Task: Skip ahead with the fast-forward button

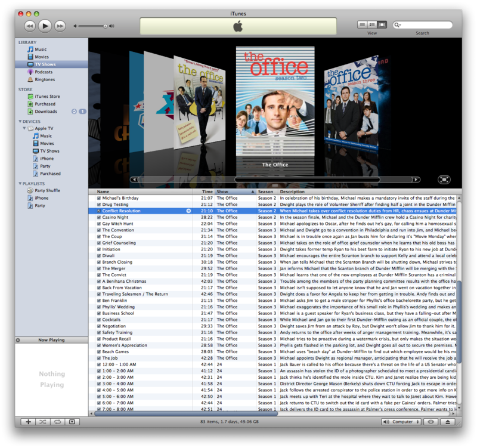Action: click(x=60, y=26)
